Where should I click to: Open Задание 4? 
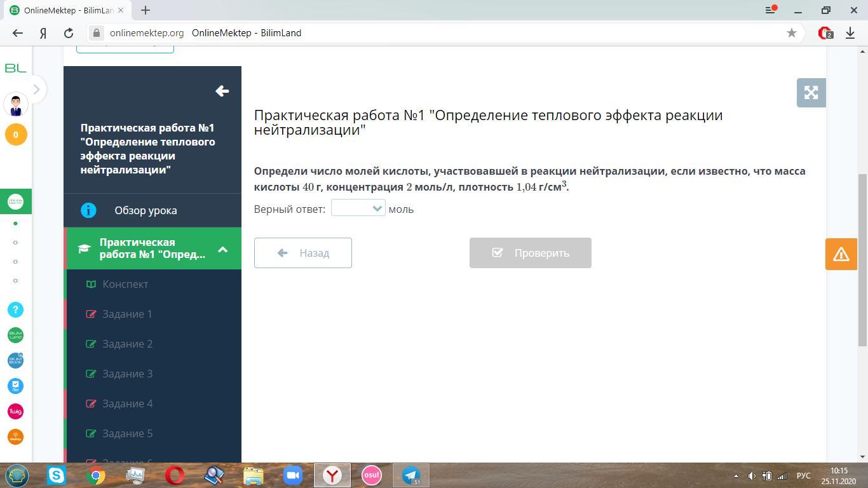pyautogui.click(x=128, y=403)
